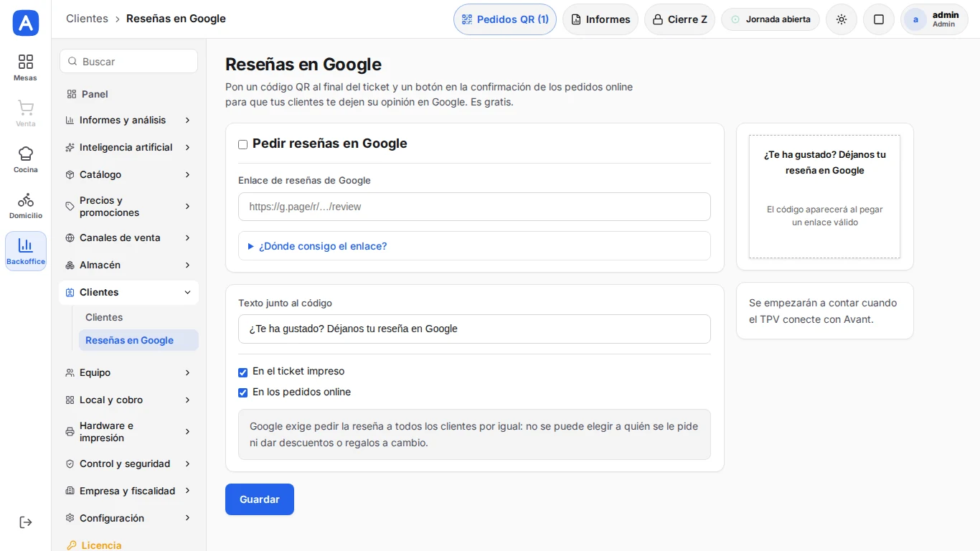Screen dimensions: 980x551
Task: Click the Buscar search field
Action: click(128, 61)
